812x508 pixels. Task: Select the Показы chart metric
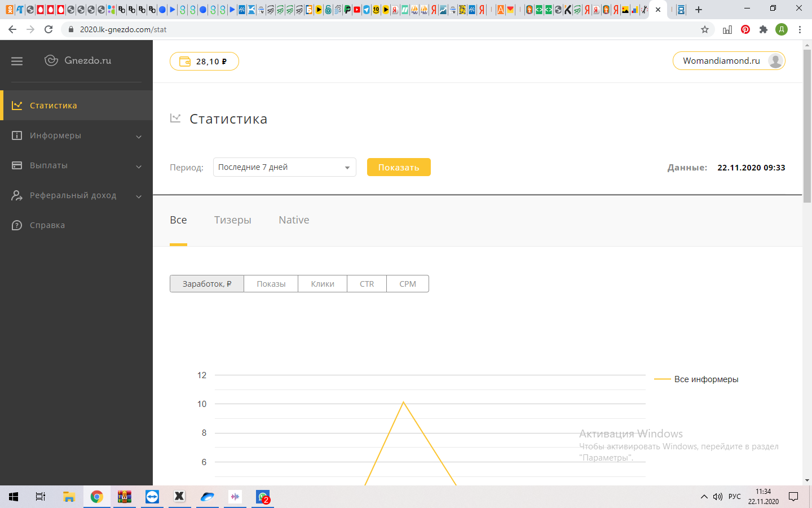[x=271, y=284]
